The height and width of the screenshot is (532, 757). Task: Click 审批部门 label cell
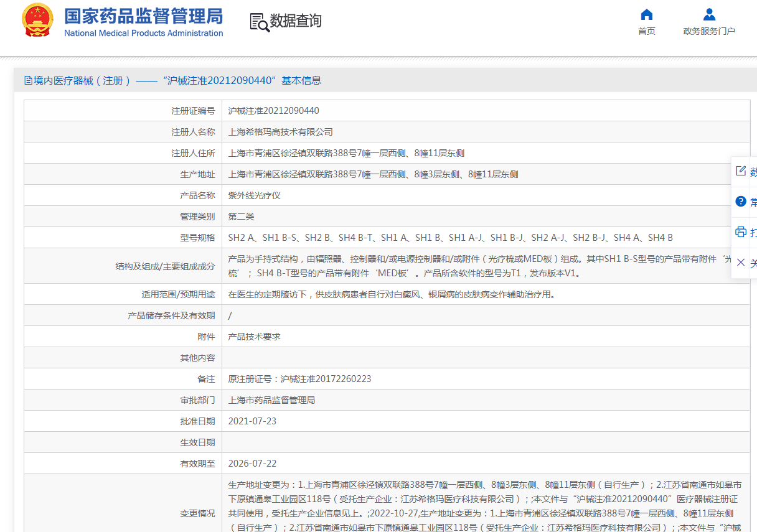click(123, 400)
